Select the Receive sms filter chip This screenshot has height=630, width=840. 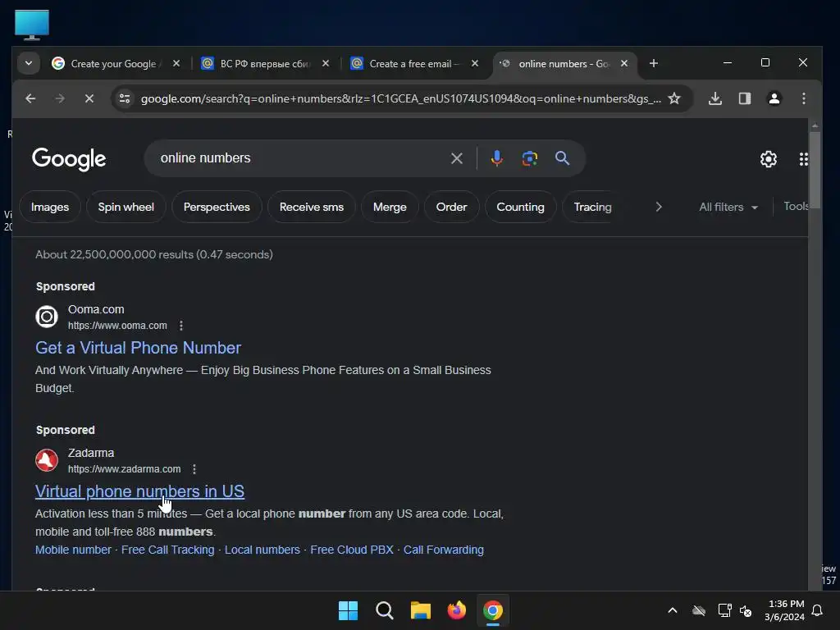(x=311, y=208)
